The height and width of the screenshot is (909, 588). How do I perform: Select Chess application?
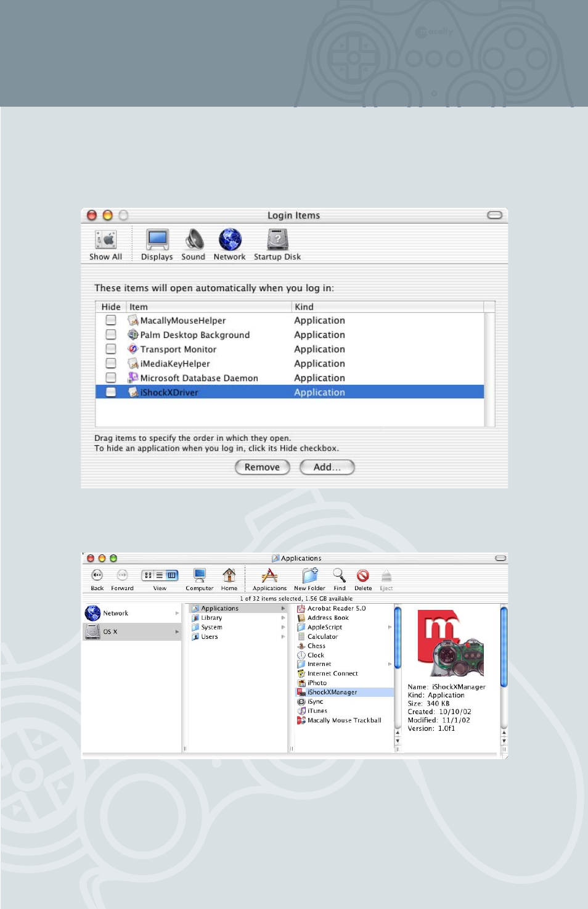[316, 646]
